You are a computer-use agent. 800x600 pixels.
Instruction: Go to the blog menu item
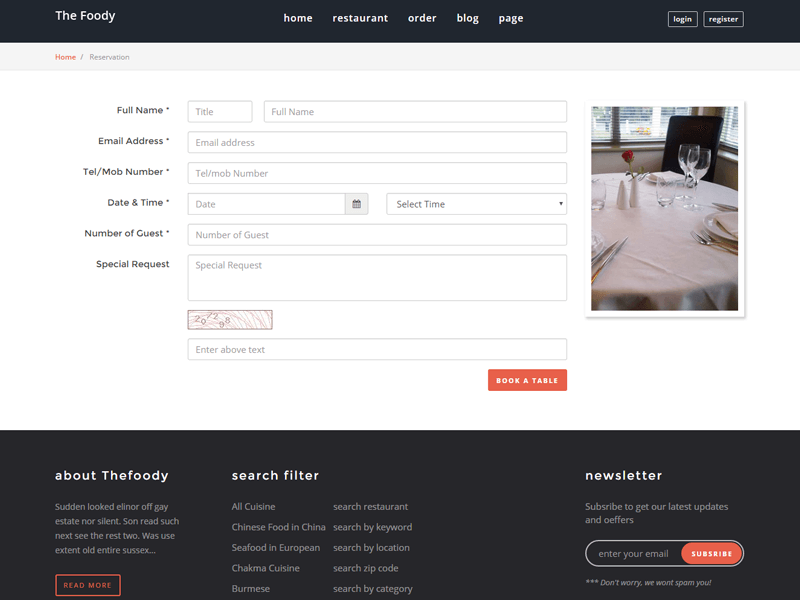(467, 18)
